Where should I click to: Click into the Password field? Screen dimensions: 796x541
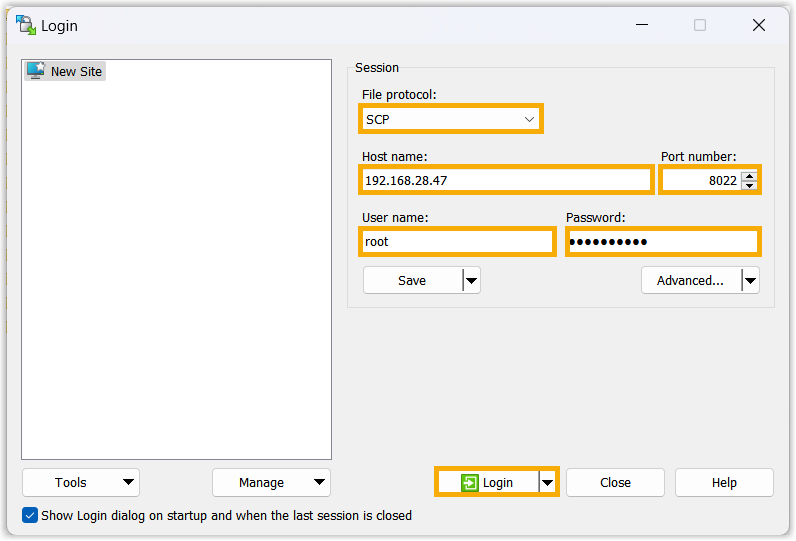(x=662, y=242)
